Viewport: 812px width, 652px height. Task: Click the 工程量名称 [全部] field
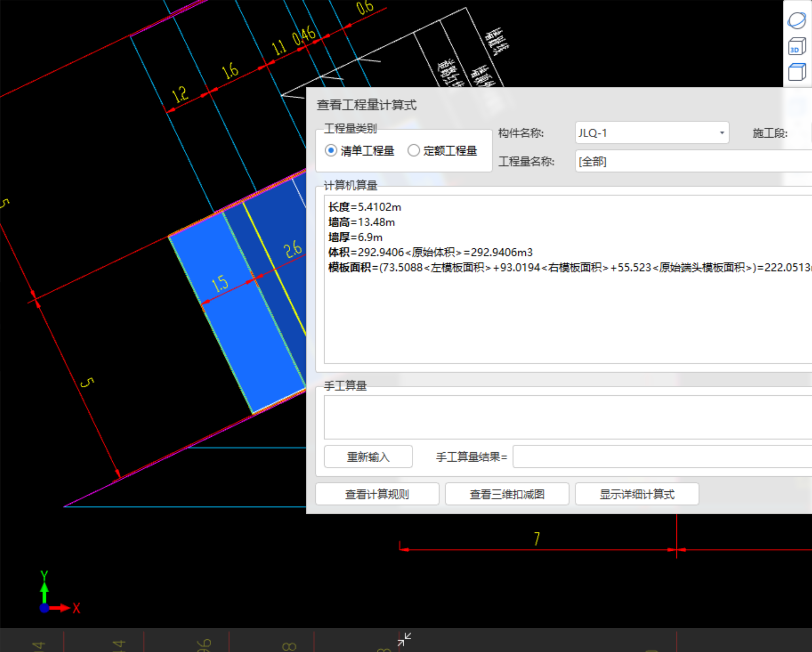click(x=693, y=161)
